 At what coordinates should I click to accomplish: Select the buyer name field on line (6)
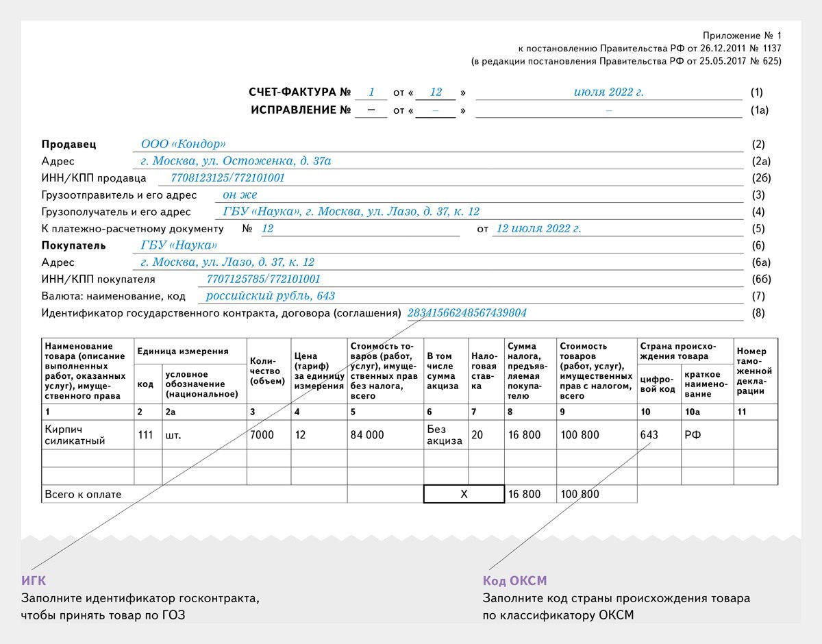click(179, 246)
